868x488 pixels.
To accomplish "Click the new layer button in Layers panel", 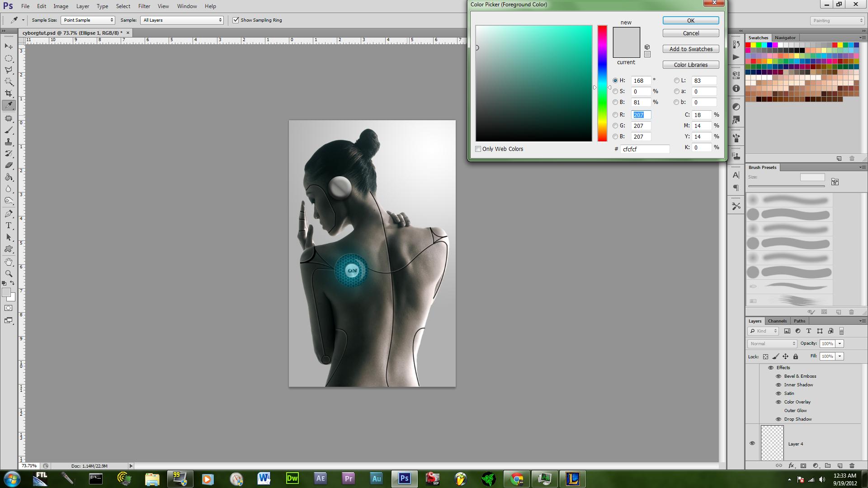I will (x=840, y=465).
